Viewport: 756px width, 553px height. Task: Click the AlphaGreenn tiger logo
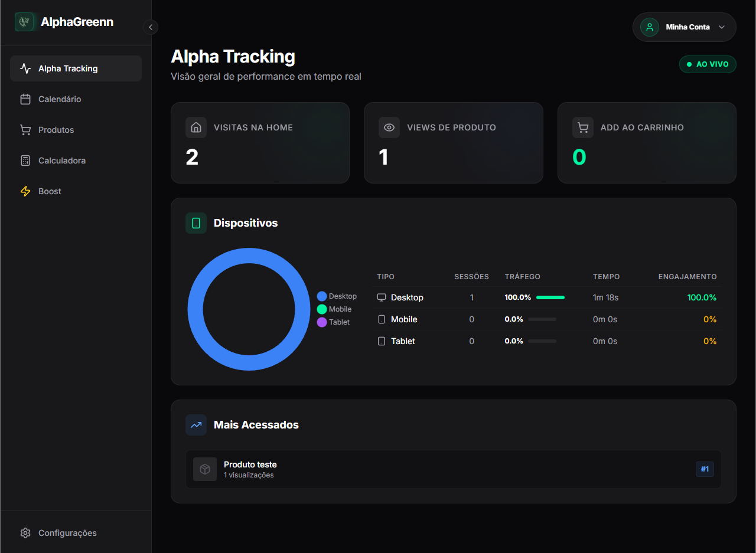[24, 22]
